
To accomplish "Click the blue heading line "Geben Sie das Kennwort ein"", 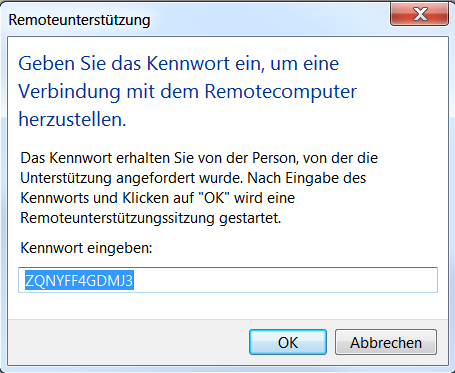I will 178,63.
